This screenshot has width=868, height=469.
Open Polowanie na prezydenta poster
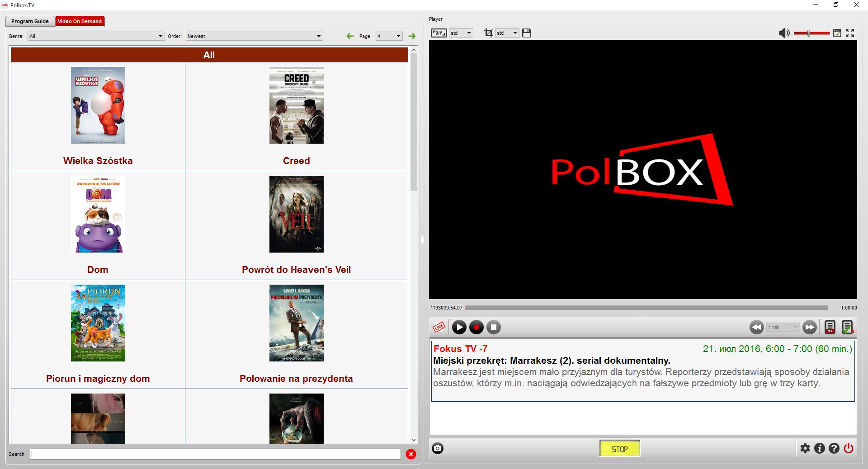[297, 323]
